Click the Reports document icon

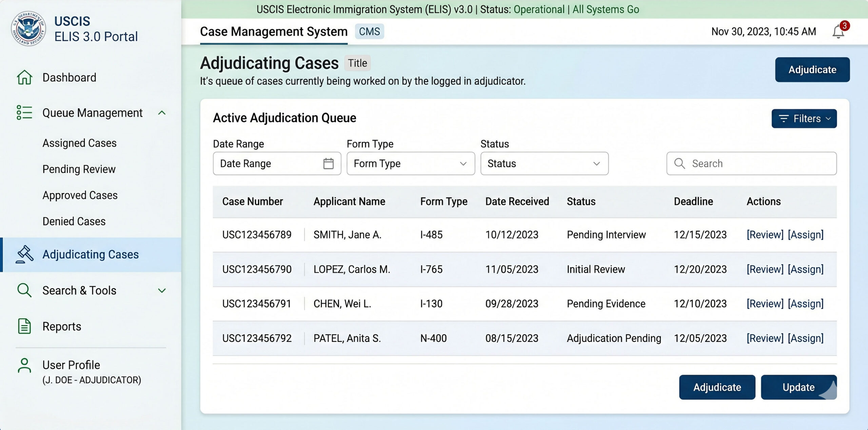(x=24, y=326)
